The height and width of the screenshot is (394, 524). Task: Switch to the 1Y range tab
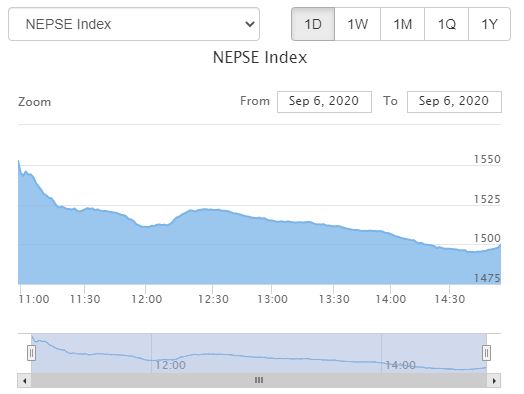(490, 24)
